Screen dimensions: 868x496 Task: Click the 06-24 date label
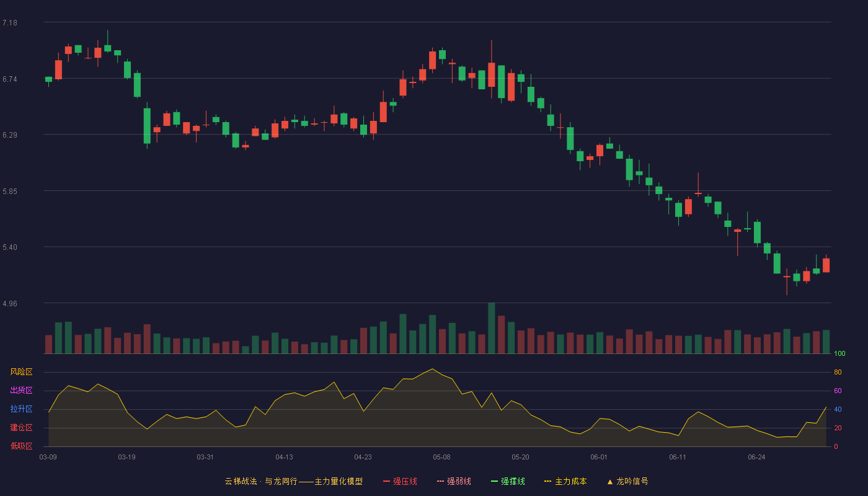click(757, 457)
